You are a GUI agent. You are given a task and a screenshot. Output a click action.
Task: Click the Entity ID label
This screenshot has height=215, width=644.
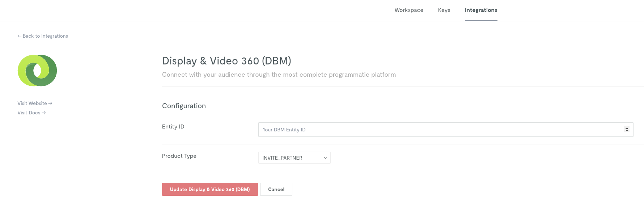pos(173,127)
